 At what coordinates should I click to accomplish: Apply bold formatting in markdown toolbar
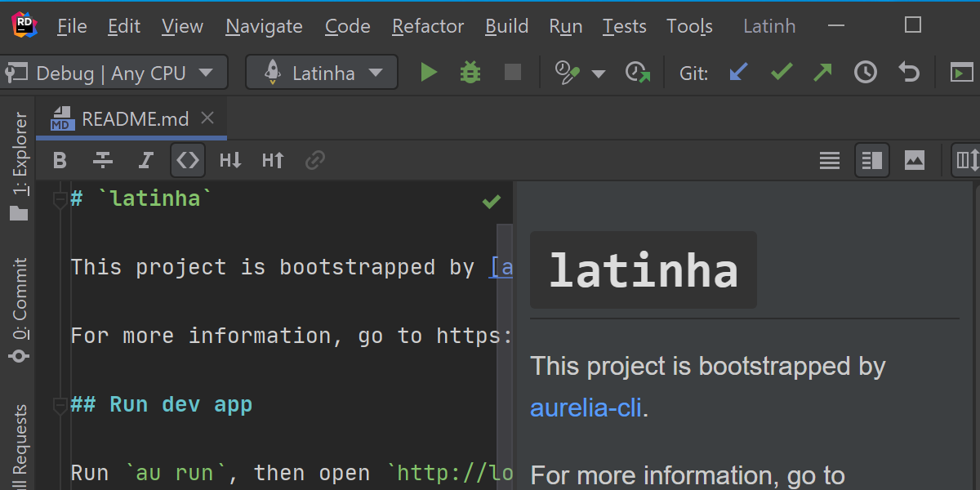pos(60,161)
